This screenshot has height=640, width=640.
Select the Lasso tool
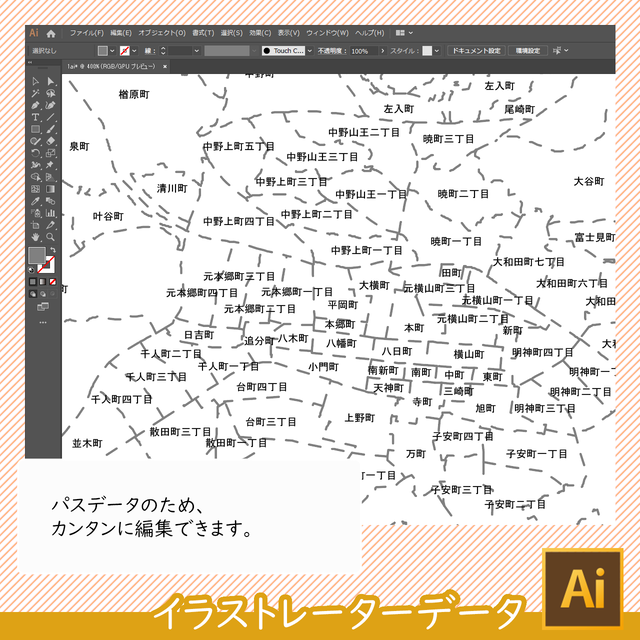click(x=50, y=93)
